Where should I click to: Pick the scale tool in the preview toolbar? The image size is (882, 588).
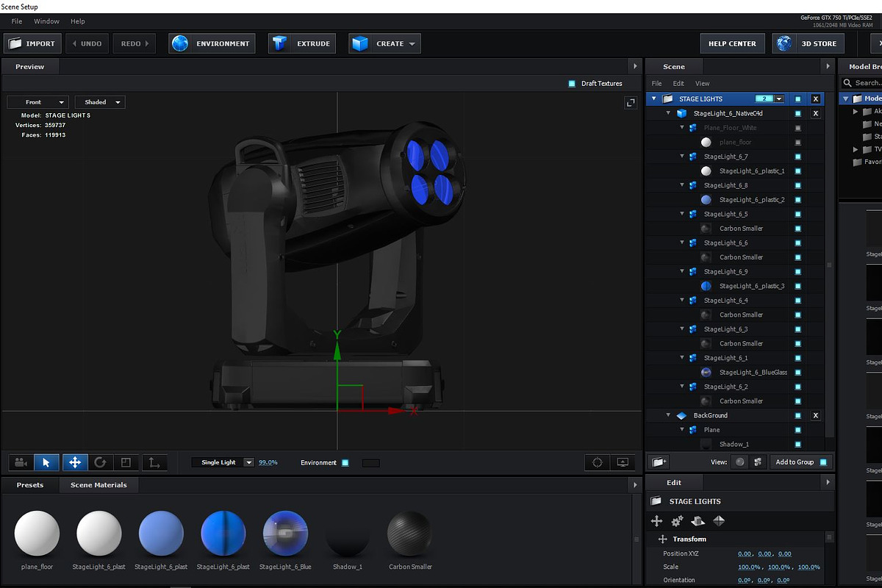pos(126,462)
